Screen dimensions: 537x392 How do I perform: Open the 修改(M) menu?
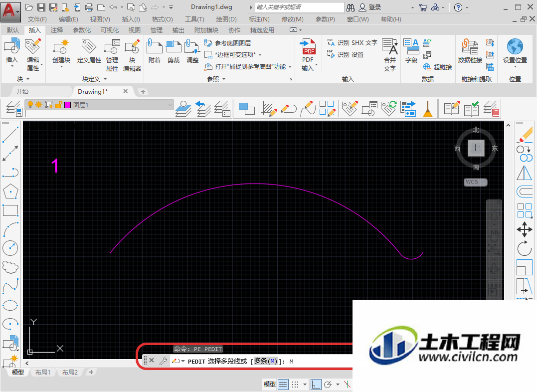293,19
